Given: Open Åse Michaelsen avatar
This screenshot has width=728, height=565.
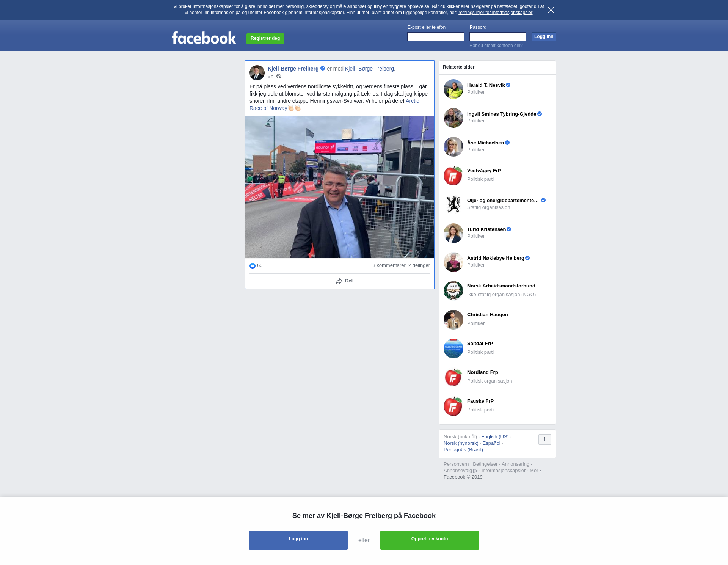Looking at the screenshot, I should (x=453, y=147).
